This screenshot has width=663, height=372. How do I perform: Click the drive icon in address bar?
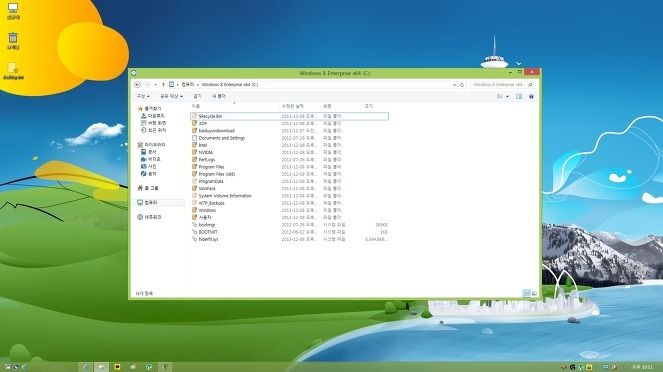pos(171,85)
